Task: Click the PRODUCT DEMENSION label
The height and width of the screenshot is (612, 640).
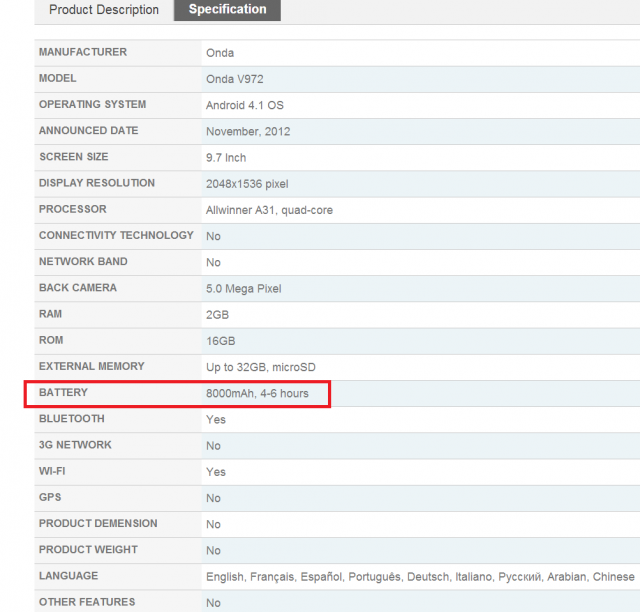Action: pos(98,523)
